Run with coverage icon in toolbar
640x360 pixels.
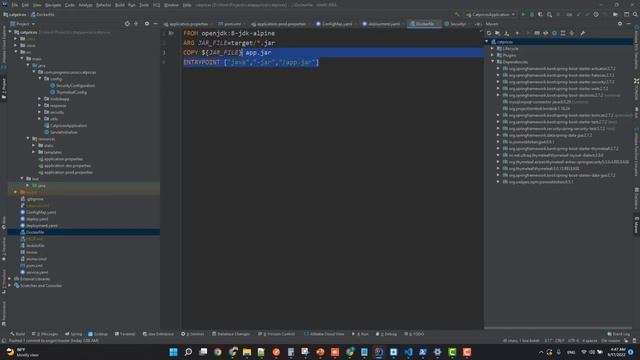click(540, 14)
